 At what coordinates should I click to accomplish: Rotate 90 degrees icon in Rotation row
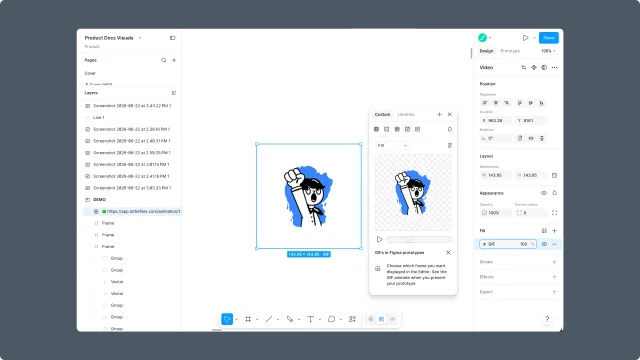click(x=520, y=138)
